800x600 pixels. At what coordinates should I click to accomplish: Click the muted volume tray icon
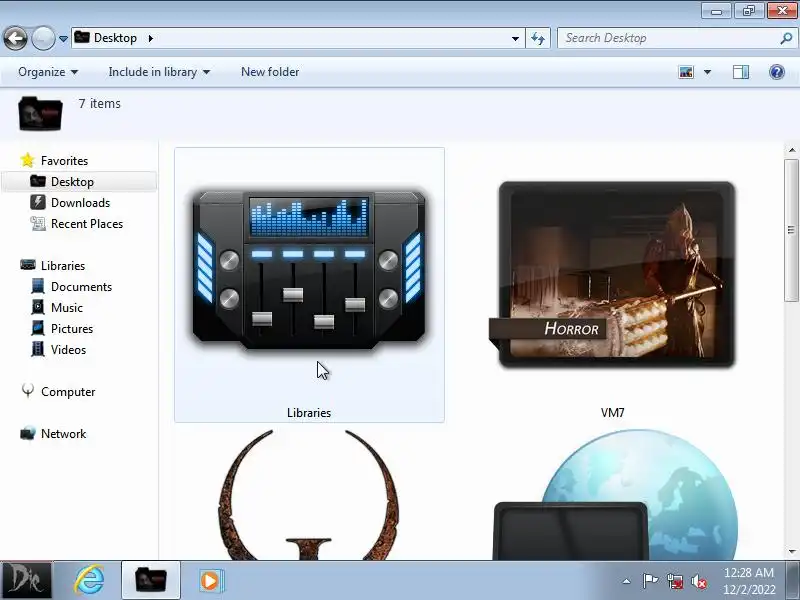[x=699, y=581]
